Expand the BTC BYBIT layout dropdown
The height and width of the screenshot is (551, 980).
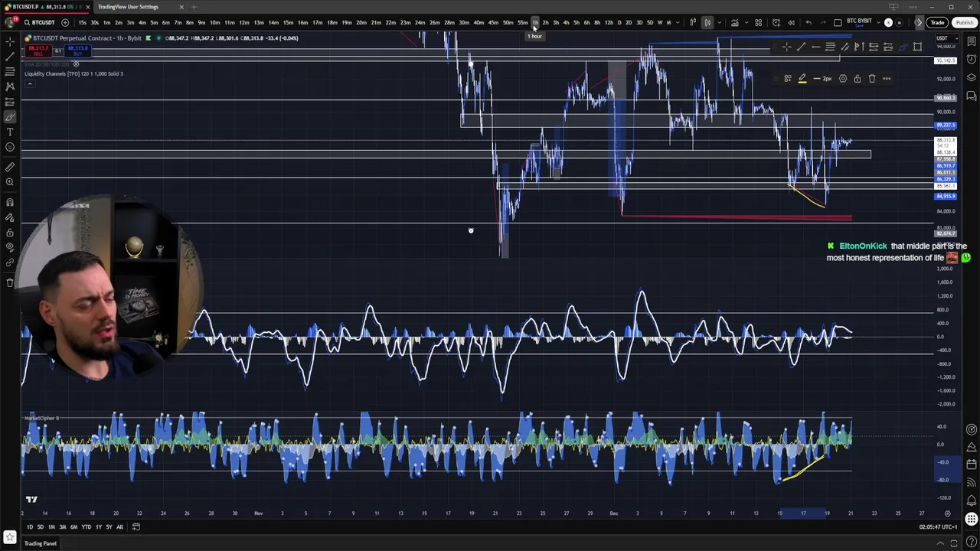[878, 22]
